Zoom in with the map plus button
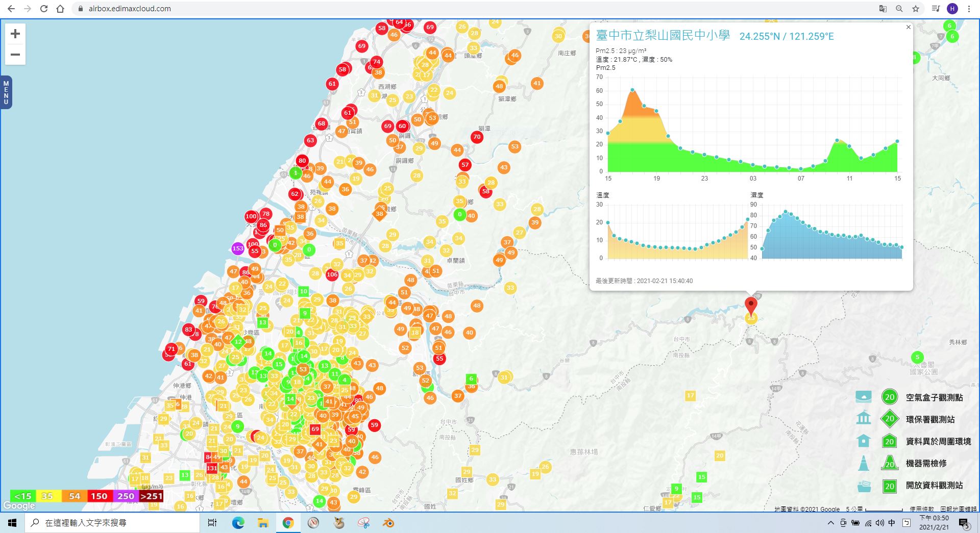 click(x=15, y=34)
